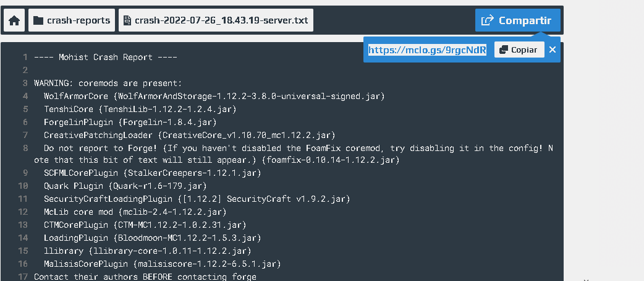Viewport: 644px width, 281px height.
Task: Click the share arrow icon in Compartir
Action: point(487,20)
